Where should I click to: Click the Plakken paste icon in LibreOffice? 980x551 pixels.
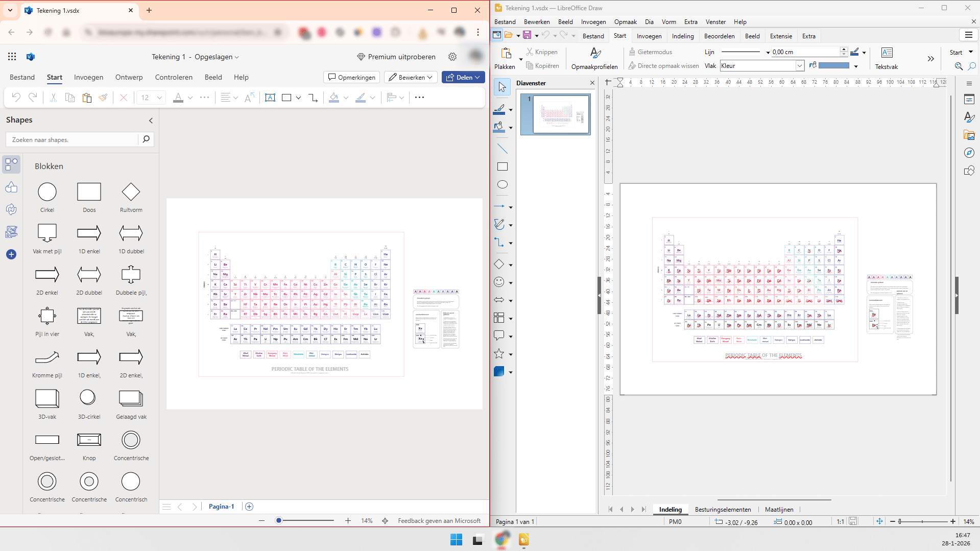point(506,53)
